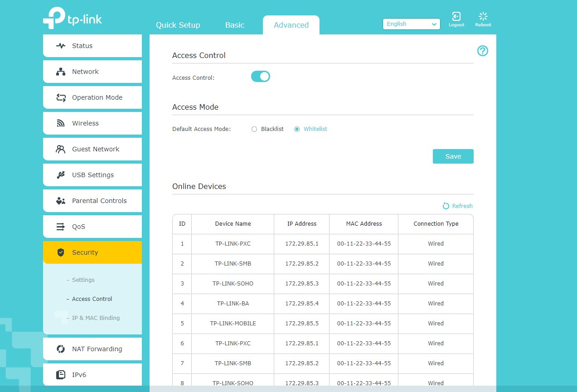This screenshot has width=577, height=392.
Task: Click the MAC address in row 3
Action: click(364, 284)
